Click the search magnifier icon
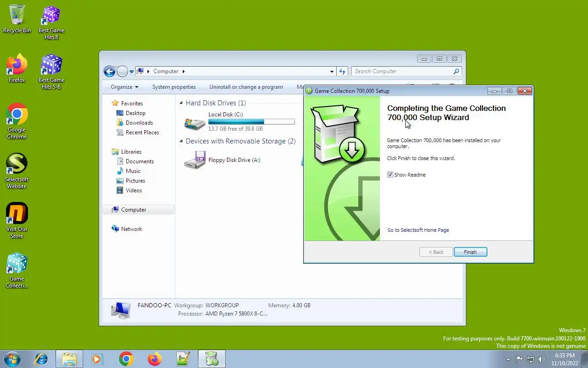The width and height of the screenshot is (588, 368). (x=456, y=71)
